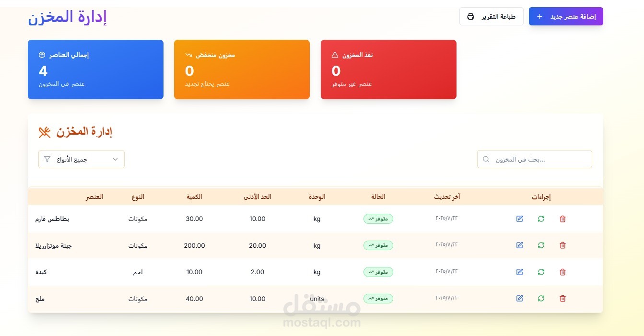This screenshot has height=336, width=644.
Task: Click the متوفر badge for كبدة
Action: pyautogui.click(x=378, y=272)
